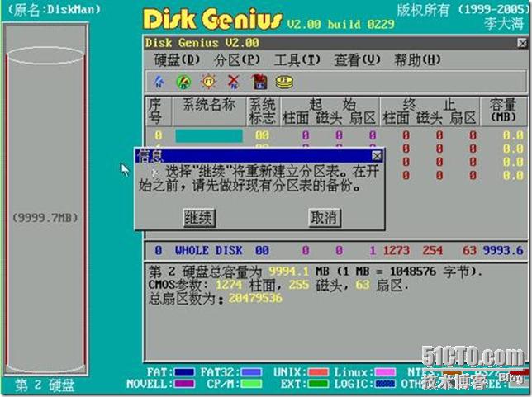
Task: Close the Disk Genius V2.00 window
Action: [522, 43]
